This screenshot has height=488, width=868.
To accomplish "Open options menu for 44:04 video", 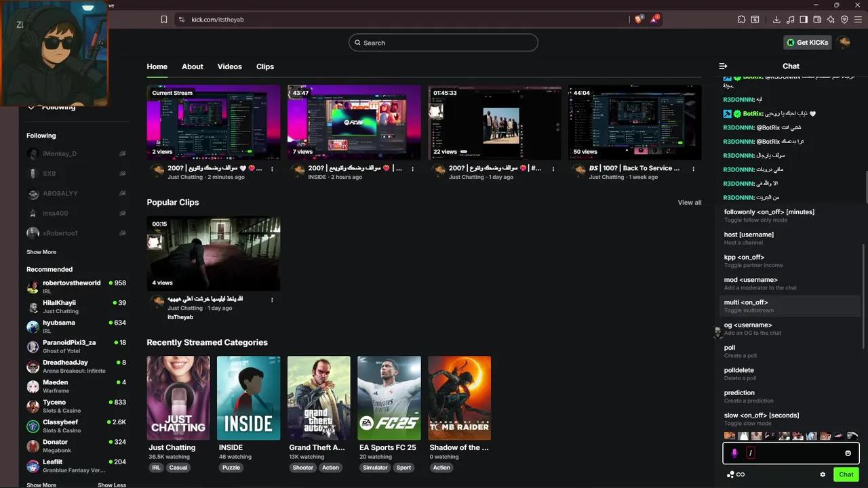I will [694, 169].
